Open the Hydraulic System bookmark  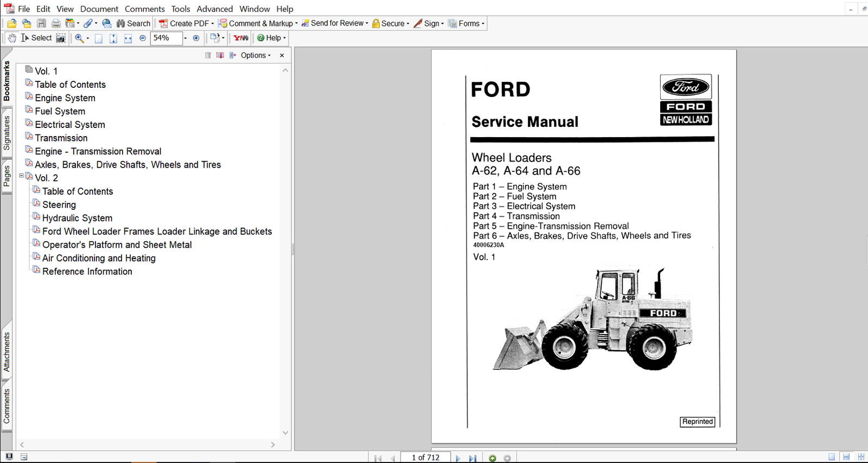(x=77, y=218)
